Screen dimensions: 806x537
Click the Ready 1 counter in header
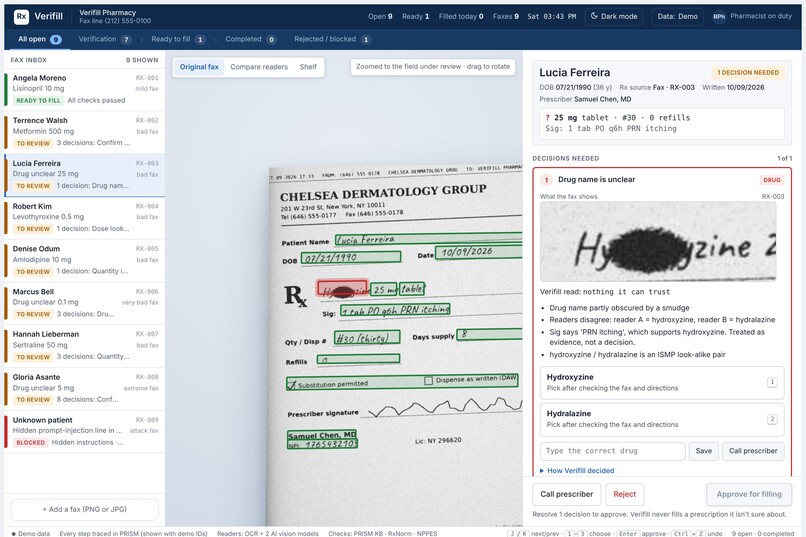(x=415, y=16)
